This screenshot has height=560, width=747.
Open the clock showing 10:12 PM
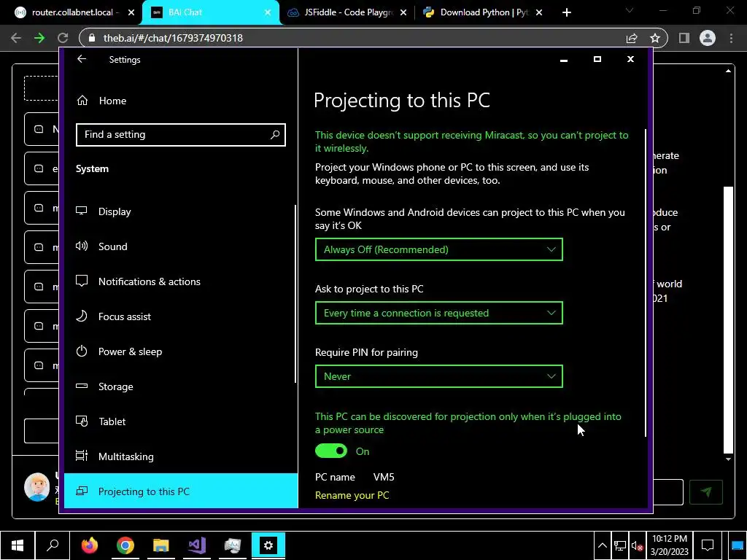(x=670, y=545)
